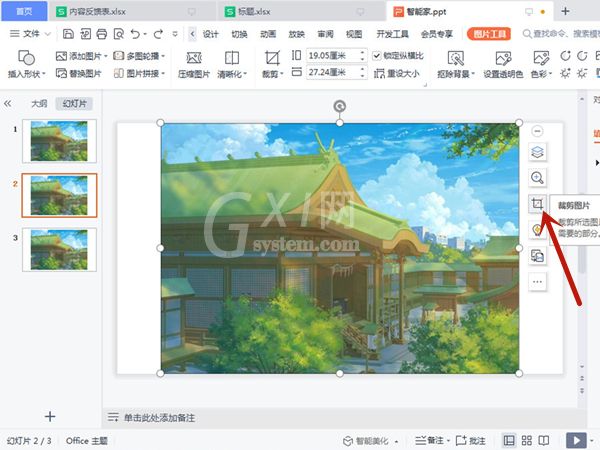The width and height of the screenshot is (600, 450).
Task: Click 批注 comments in status bar
Action: point(471,441)
